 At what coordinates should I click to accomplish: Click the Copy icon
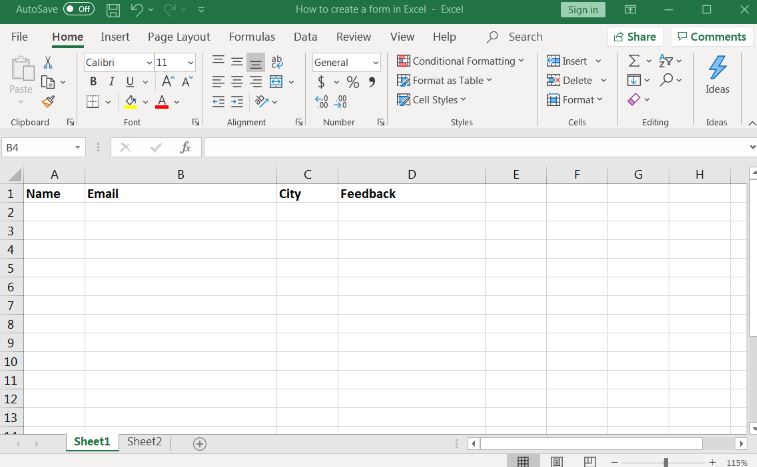coord(48,82)
